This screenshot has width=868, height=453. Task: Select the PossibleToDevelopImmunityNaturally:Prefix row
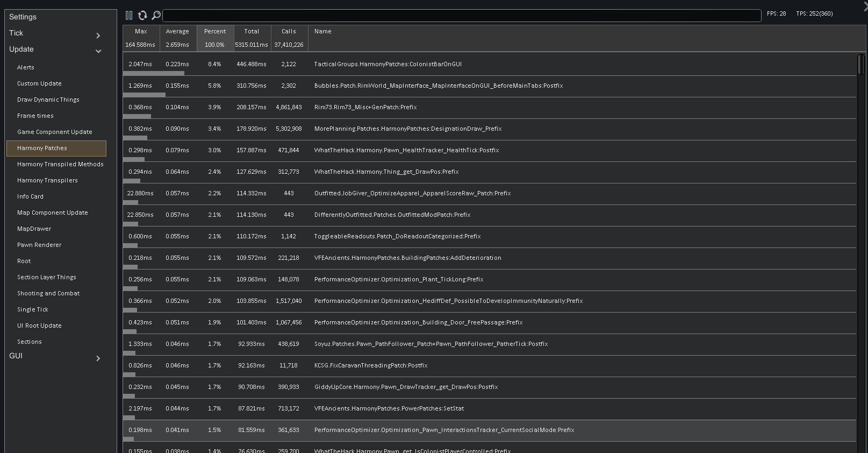(490, 301)
